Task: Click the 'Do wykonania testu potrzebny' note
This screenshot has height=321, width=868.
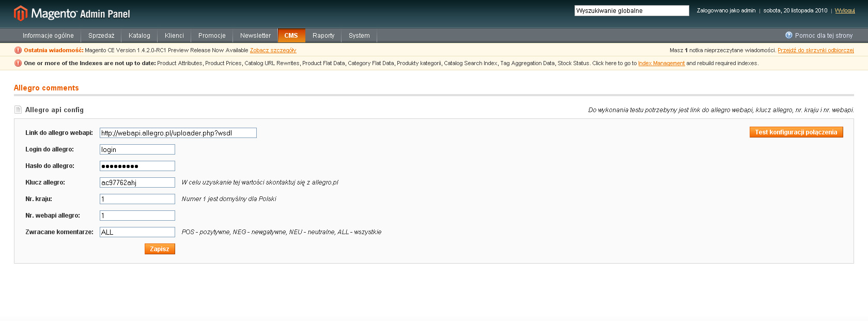Action: tap(721, 110)
